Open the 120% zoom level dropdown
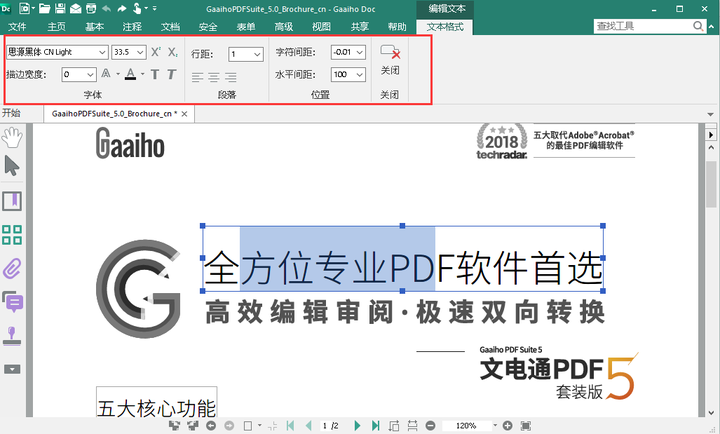 click(495, 425)
